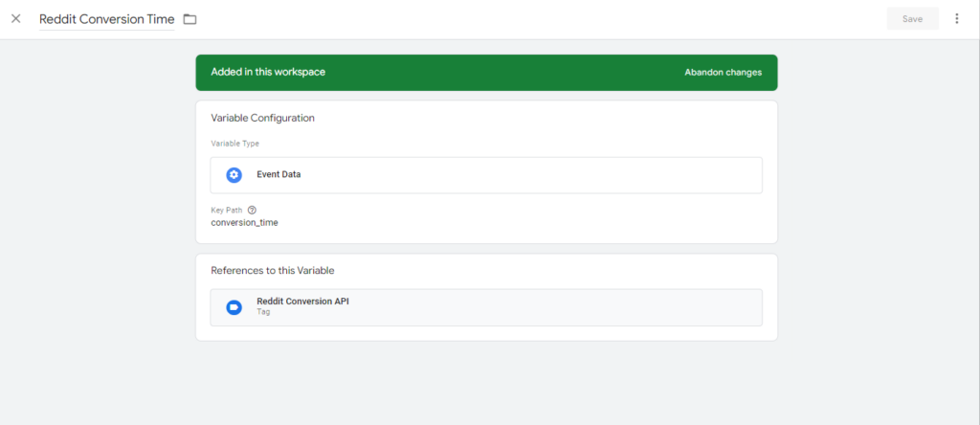
Task: Open the three-dot more actions menu
Action: click(x=956, y=19)
